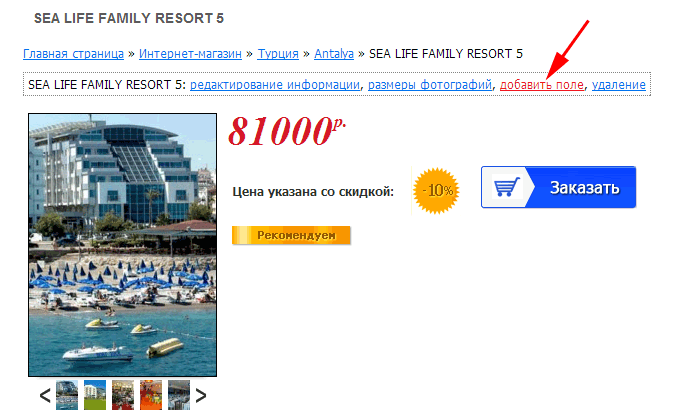This screenshot has width=678, height=417.
Task: Click the 'удаление' link
Action: tap(619, 85)
